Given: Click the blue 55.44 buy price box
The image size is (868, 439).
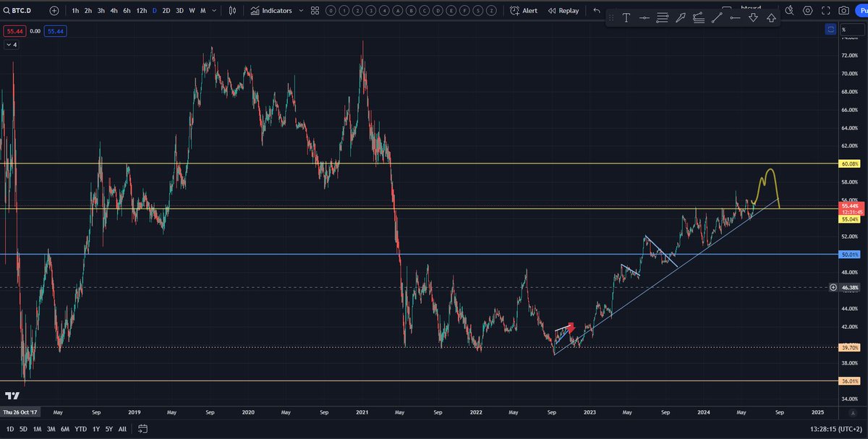Looking at the screenshot, I should point(55,31).
